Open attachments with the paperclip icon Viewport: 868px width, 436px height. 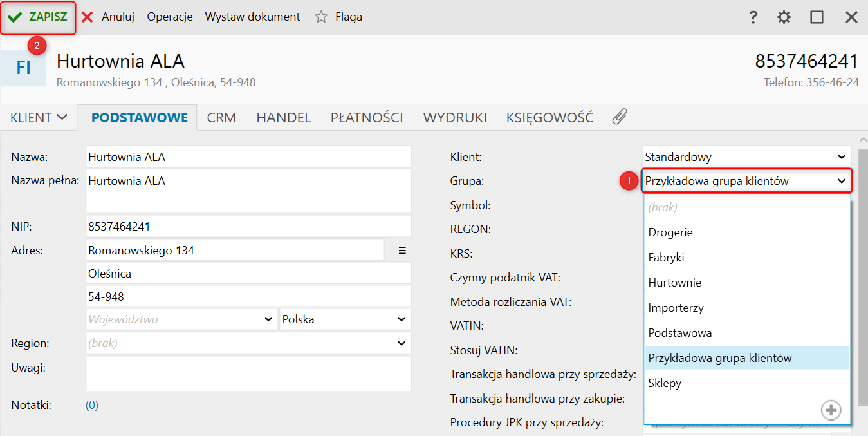click(x=619, y=117)
